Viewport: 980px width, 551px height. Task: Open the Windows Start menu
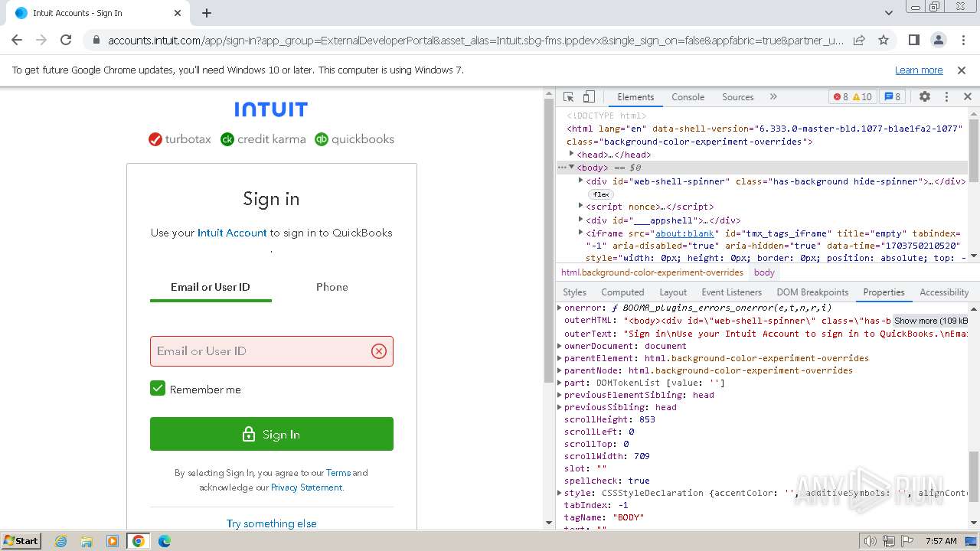click(21, 541)
